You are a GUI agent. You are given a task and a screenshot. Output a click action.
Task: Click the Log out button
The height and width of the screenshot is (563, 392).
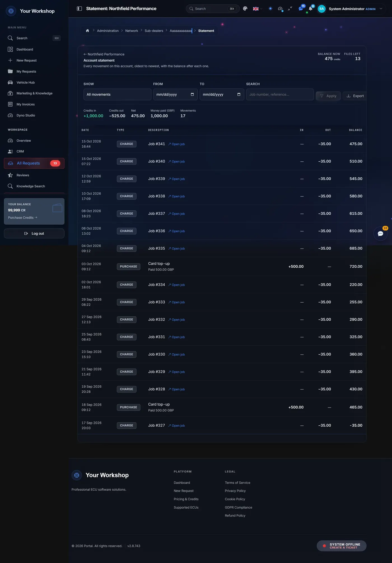34,233
